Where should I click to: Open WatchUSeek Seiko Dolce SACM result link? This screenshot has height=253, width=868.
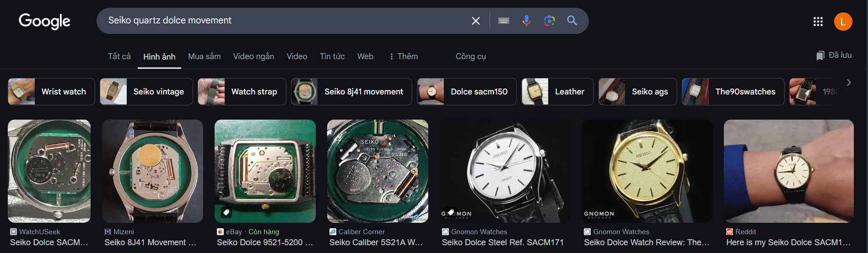click(x=49, y=242)
